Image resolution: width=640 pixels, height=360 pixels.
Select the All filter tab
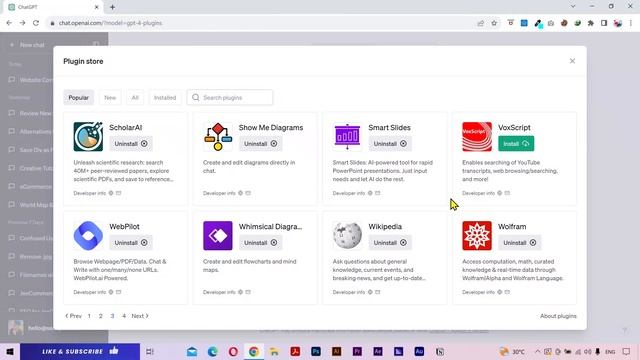pyautogui.click(x=135, y=98)
